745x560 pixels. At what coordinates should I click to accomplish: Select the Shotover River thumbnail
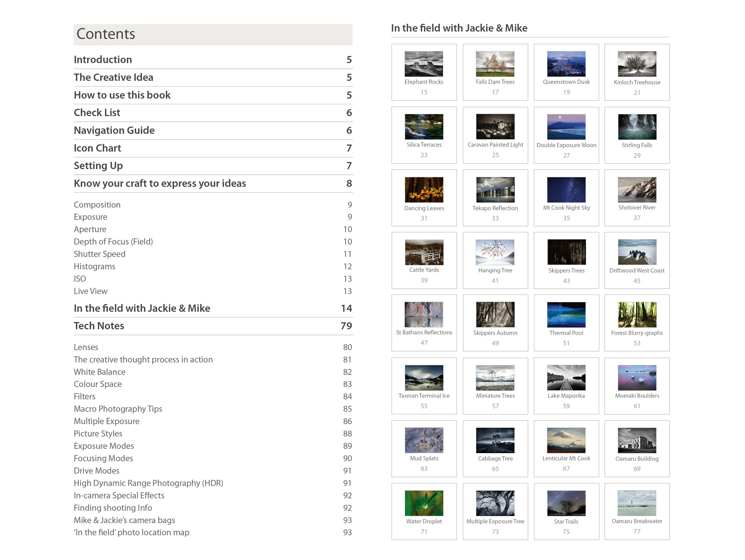click(x=637, y=190)
